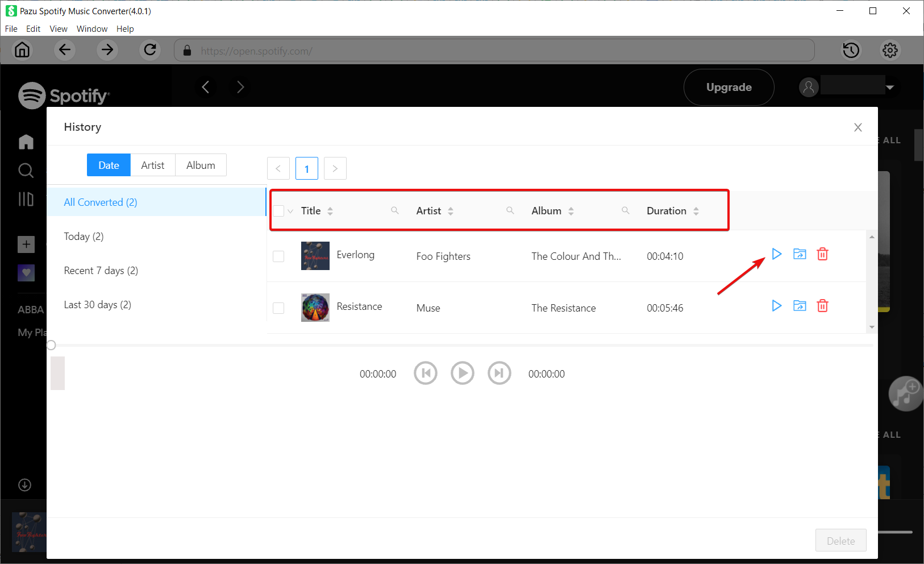
Task: Delete Resistance from history
Action: point(822,306)
